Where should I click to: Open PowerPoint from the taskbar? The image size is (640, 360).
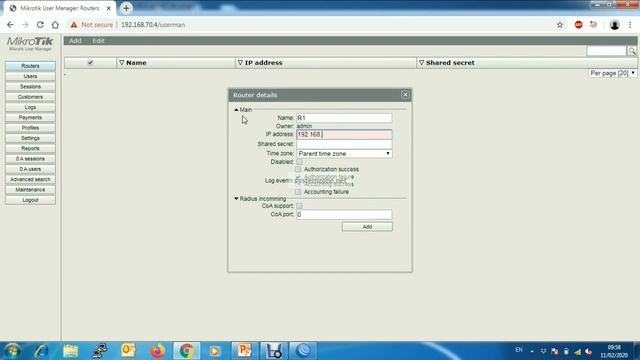click(x=244, y=351)
